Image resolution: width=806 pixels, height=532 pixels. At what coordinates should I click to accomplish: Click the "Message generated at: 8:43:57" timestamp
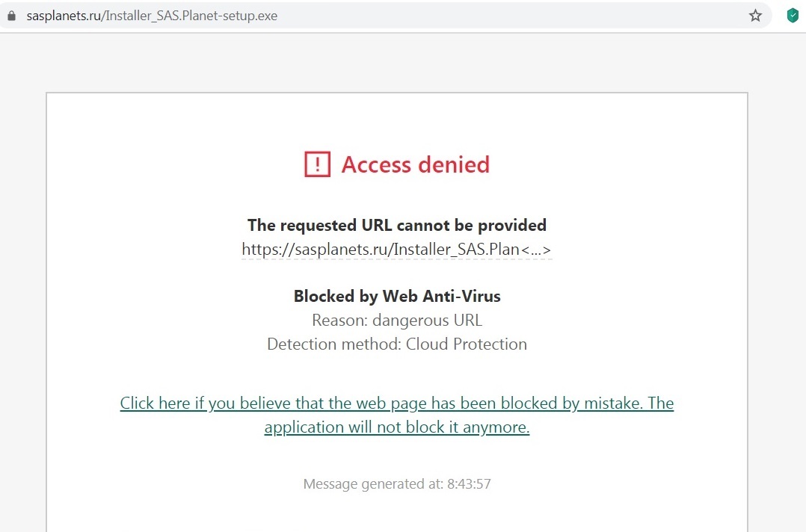click(x=397, y=484)
